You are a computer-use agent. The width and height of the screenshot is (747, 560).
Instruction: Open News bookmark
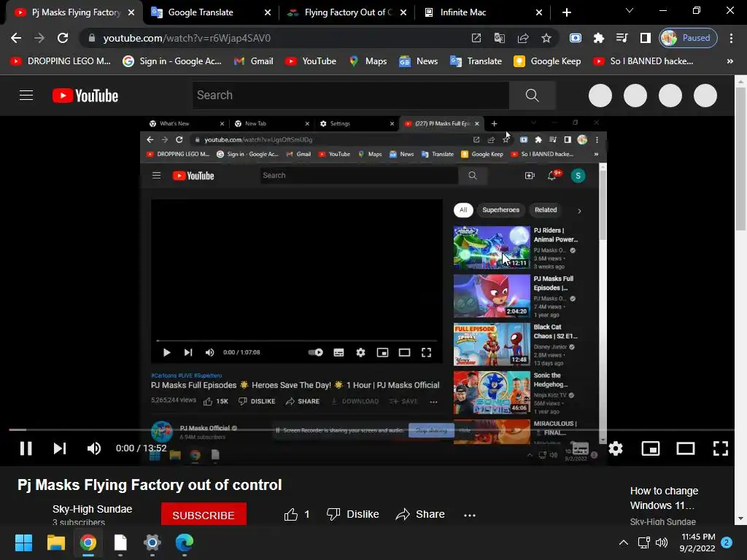[x=418, y=61]
